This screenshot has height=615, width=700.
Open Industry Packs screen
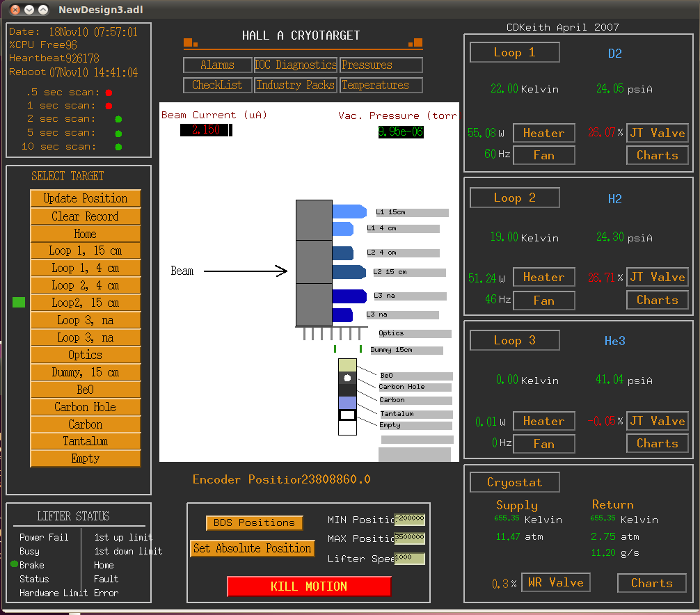pos(296,85)
